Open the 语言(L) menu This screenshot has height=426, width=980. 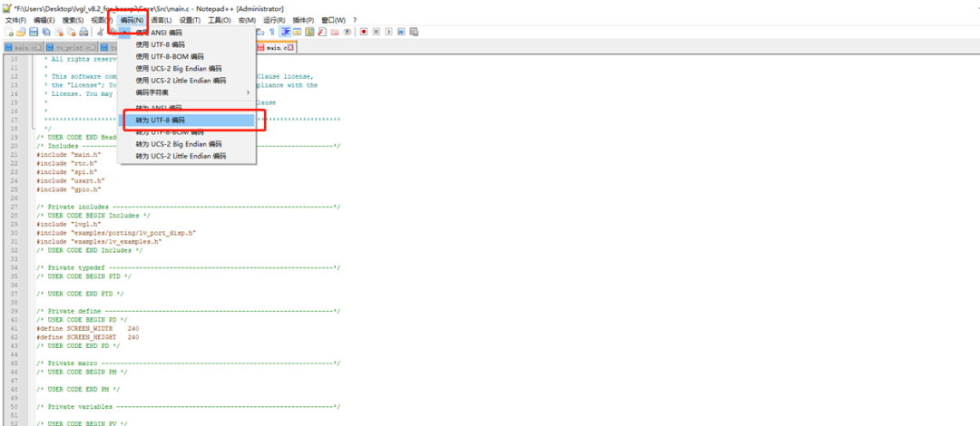tap(161, 19)
